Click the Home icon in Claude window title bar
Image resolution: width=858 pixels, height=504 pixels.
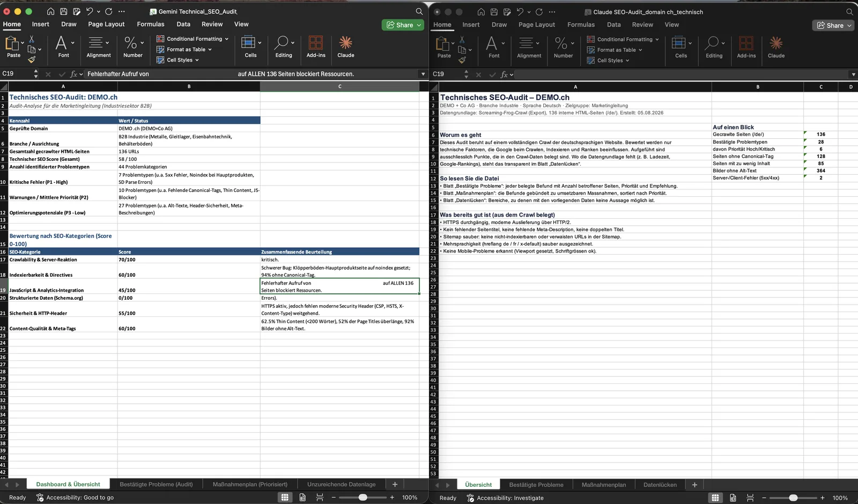point(481,12)
